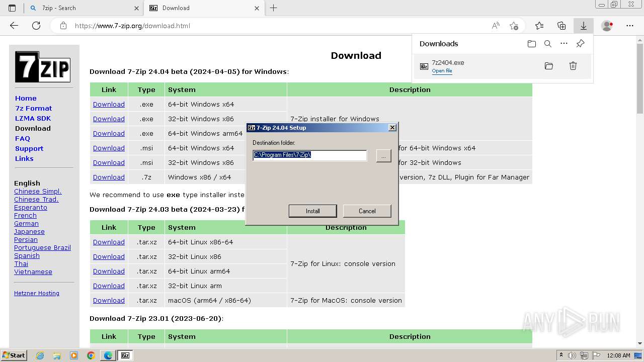Image resolution: width=644 pixels, height=362 pixels.
Task: Open the Collections icon in Edge toolbar
Action: point(561,26)
